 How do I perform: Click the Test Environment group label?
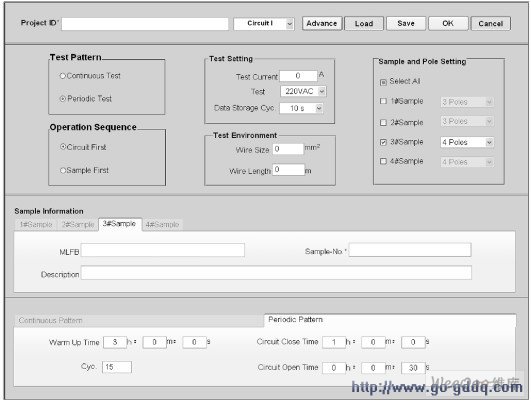pyautogui.click(x=245, y=135)
